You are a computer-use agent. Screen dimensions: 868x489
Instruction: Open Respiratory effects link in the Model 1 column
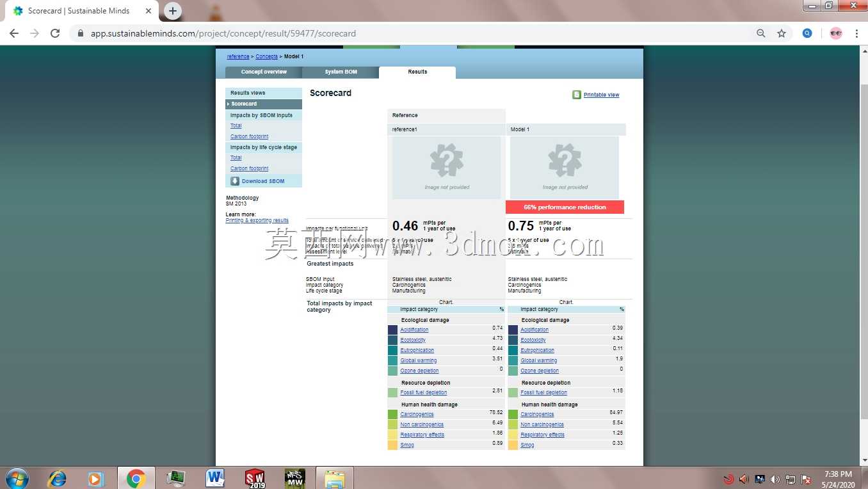point(543,435)
